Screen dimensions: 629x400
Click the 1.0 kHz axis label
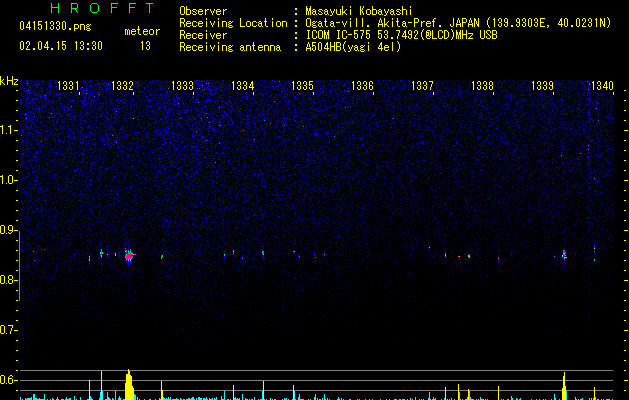[8, 180]
